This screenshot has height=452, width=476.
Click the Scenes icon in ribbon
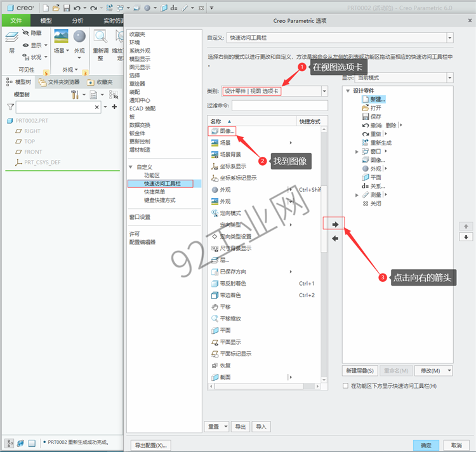pos(61,36)
